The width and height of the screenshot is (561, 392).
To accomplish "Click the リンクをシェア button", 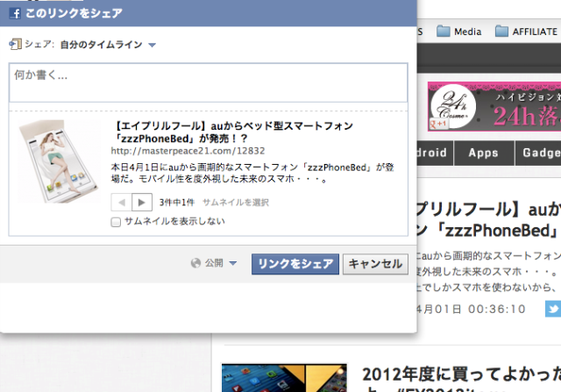I will [x=295, y=264].
